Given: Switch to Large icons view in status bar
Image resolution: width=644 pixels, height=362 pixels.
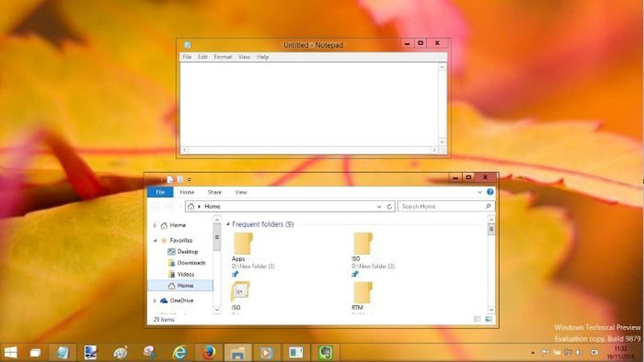Looking at the screenshot, I should (x=489, y=319).
